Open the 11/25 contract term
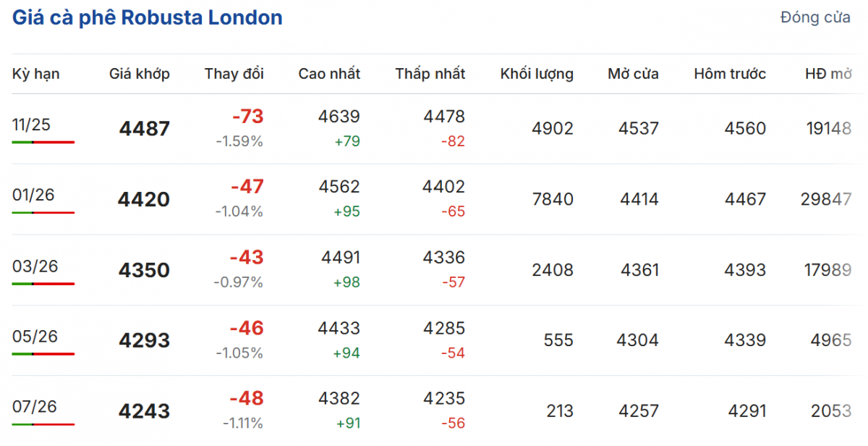This screenshot has height=446, width=868. point(32,125)
